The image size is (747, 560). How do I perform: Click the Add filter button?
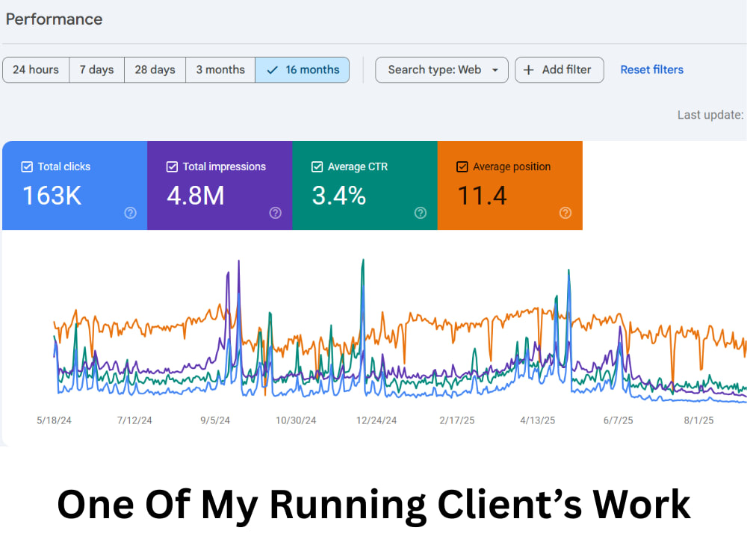click(x=560, y=70)
